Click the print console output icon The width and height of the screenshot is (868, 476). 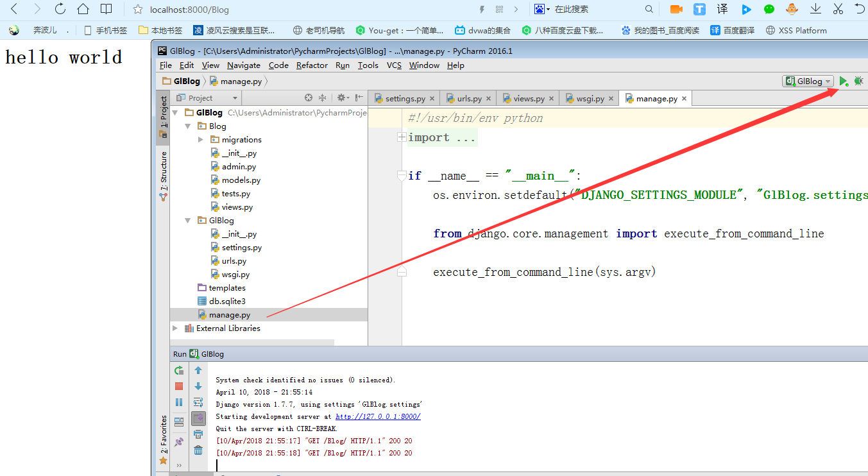coord(198,434)
